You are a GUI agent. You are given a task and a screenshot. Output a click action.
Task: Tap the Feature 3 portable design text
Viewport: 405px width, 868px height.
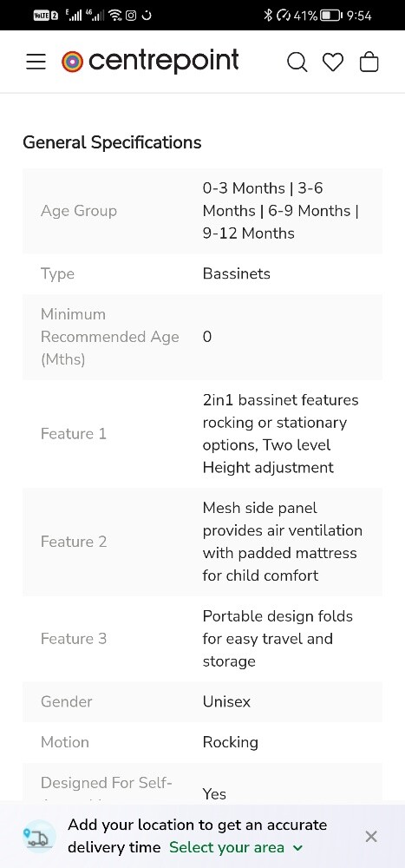(278, 638)
